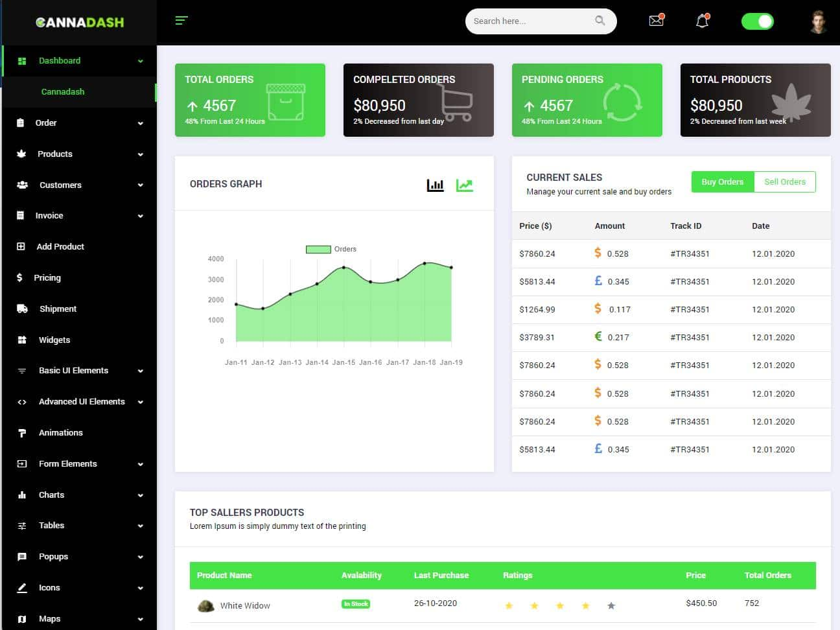Set White Widow rating to five stars
840x630 pixels.
pos(611,606)
